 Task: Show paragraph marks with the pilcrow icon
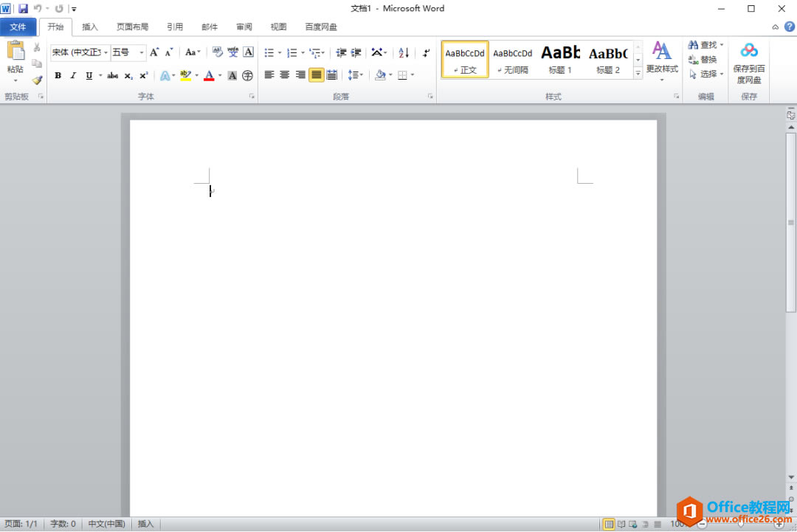(x=426, y=52)
